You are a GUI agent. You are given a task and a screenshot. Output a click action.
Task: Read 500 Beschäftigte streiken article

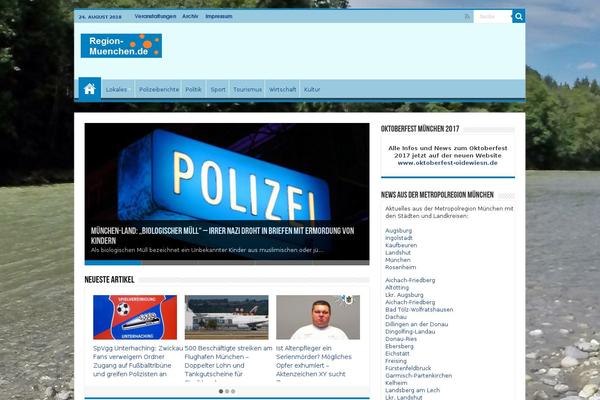[228, 361]
